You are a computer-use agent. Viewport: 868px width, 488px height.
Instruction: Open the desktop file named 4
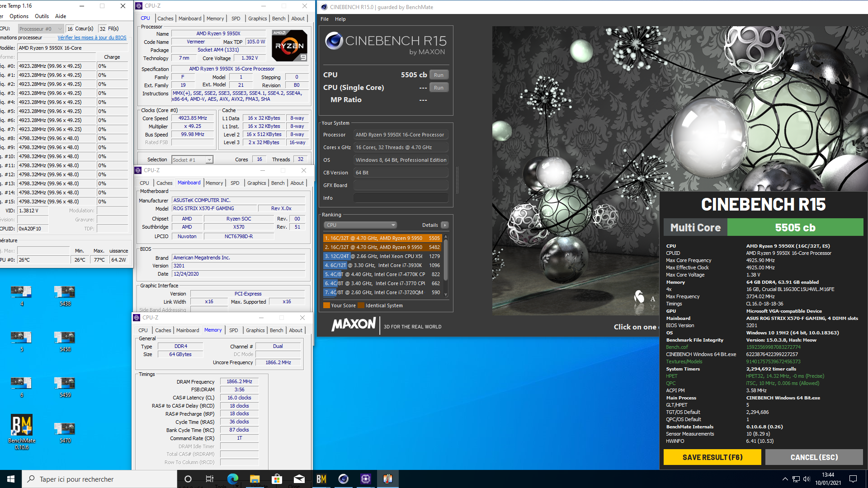tap(21, 296)
